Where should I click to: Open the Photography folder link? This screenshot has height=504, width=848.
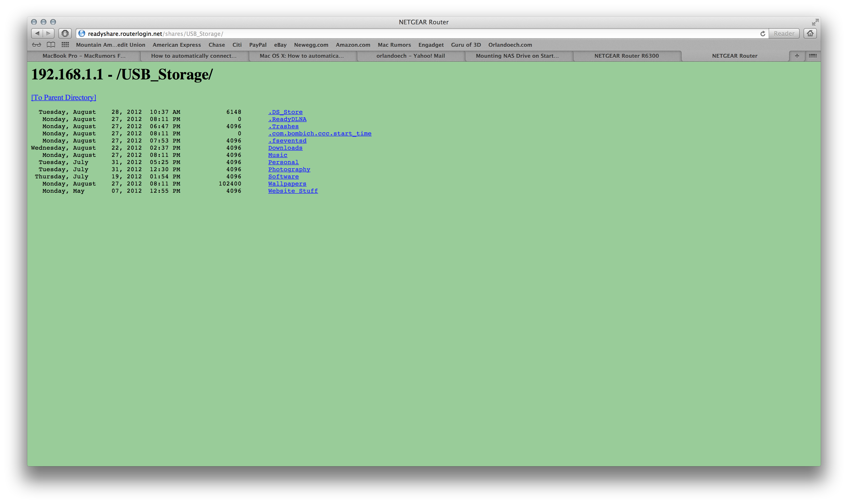[289, 169]
